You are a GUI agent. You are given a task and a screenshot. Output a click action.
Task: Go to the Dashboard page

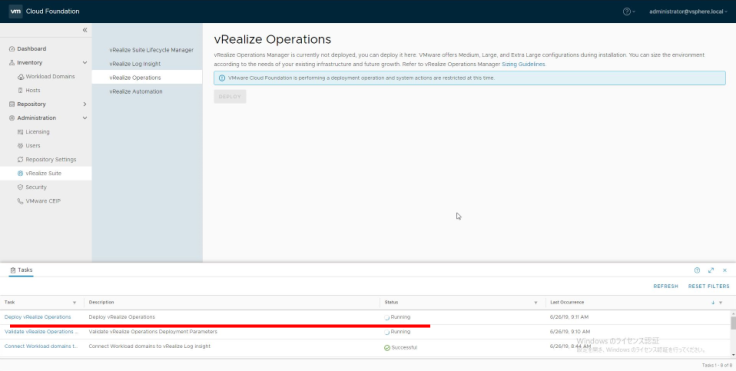point(31,49)
